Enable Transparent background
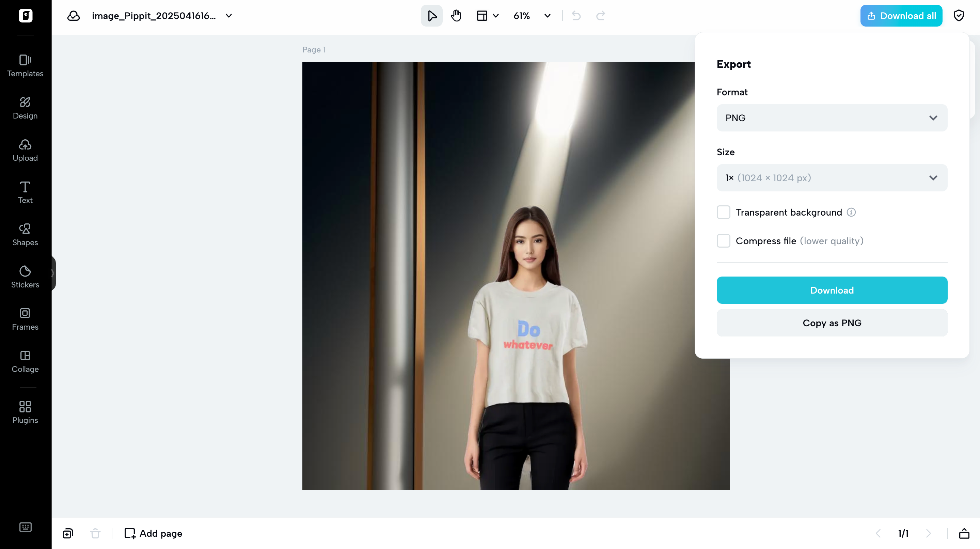The width and height of the screenshot is (980, 549). click(723, 212)
